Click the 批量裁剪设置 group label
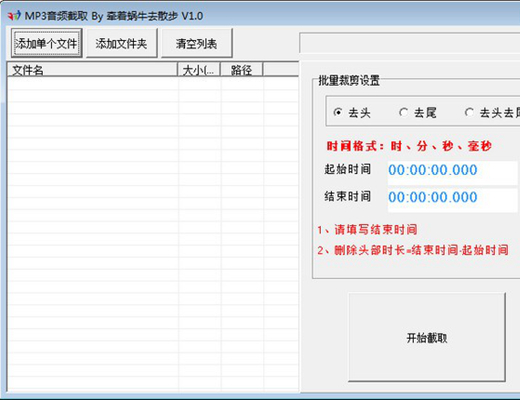 coord(349,80)
